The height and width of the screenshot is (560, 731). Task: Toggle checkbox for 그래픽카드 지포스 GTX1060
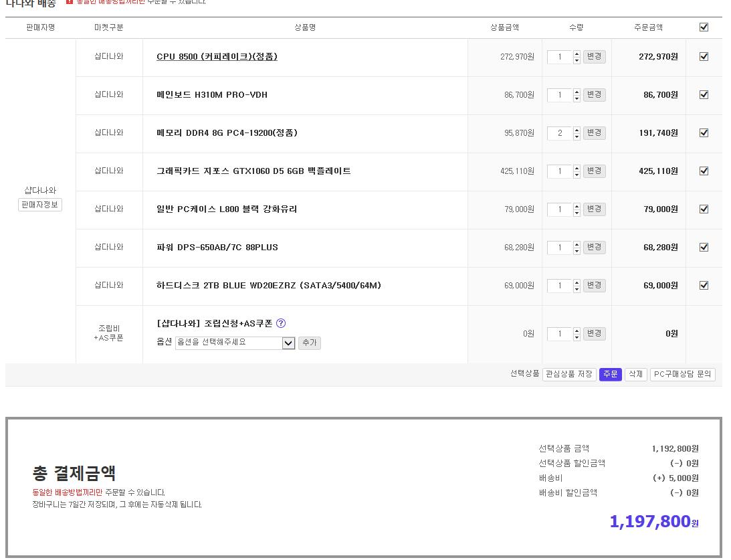click(704, 171)
